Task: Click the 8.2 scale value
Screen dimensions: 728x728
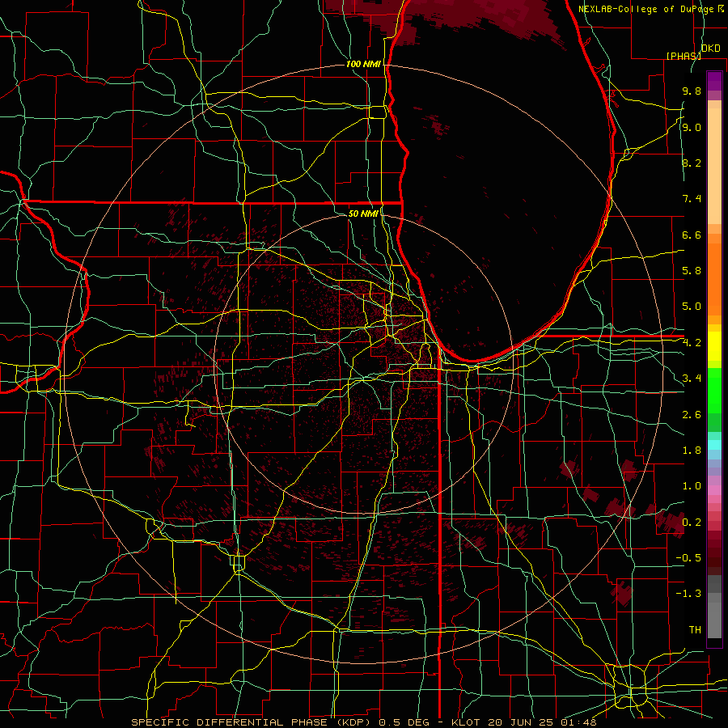Action: coord(692,163)
